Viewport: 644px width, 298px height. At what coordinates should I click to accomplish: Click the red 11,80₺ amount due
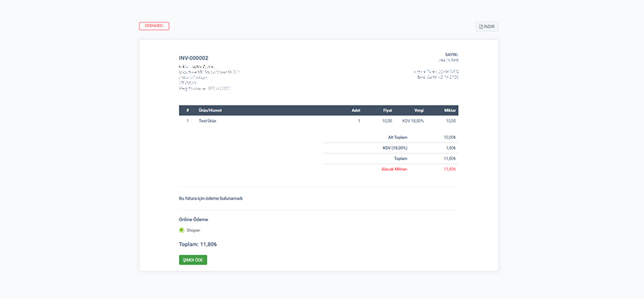[x=450, y=169]
